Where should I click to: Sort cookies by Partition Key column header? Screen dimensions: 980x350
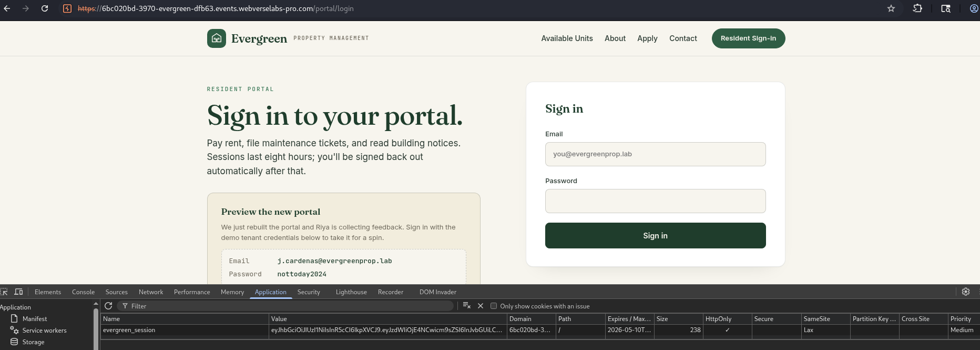point(874,319)
